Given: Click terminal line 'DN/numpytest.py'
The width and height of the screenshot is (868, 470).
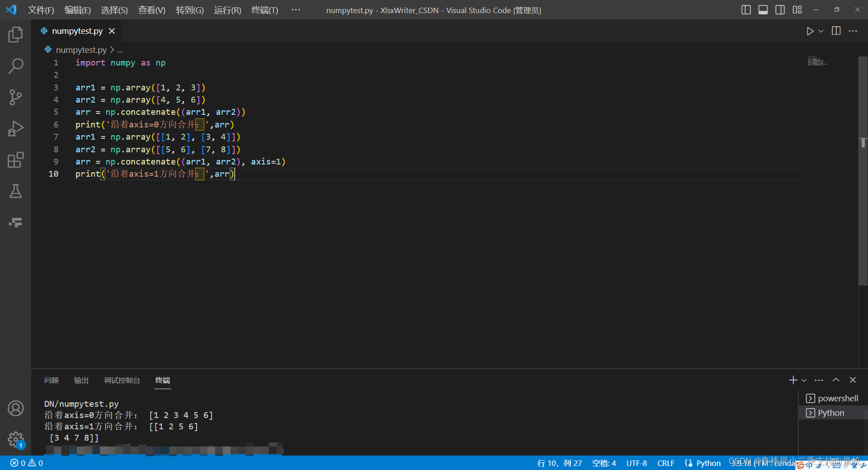Looking at the screenshot, I should point(81,404).
